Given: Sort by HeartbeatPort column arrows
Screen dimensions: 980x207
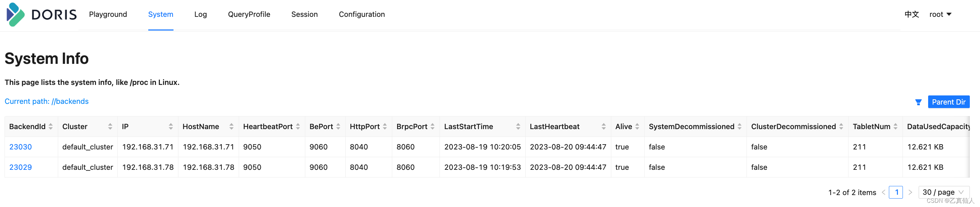Looking at the screenshot, I should pyautogui.click(x=298, y=127).
